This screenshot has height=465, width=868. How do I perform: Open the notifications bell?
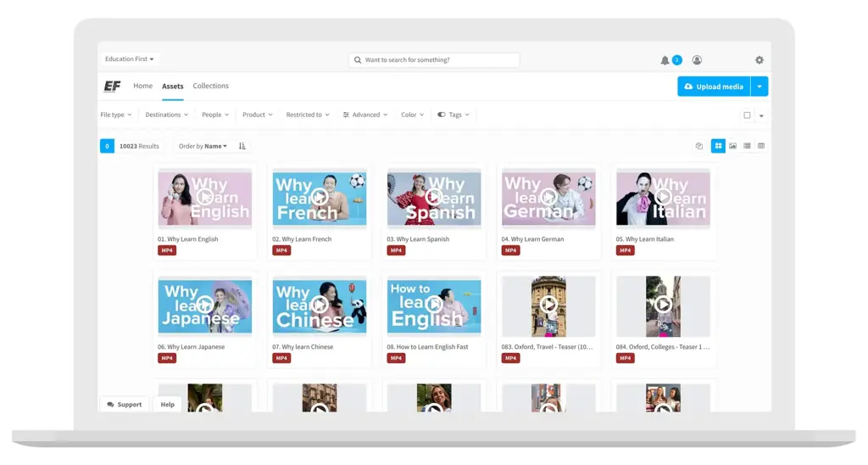point(665,60)
